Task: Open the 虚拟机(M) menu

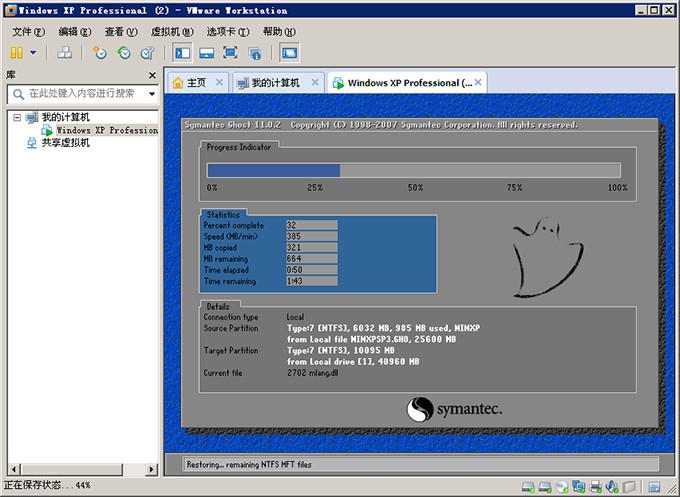Action: click(x=172, y=32)
